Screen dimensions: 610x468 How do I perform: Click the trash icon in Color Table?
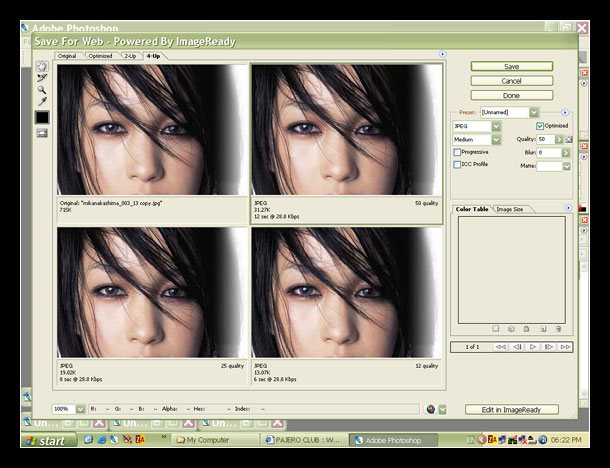pos(558,328)
